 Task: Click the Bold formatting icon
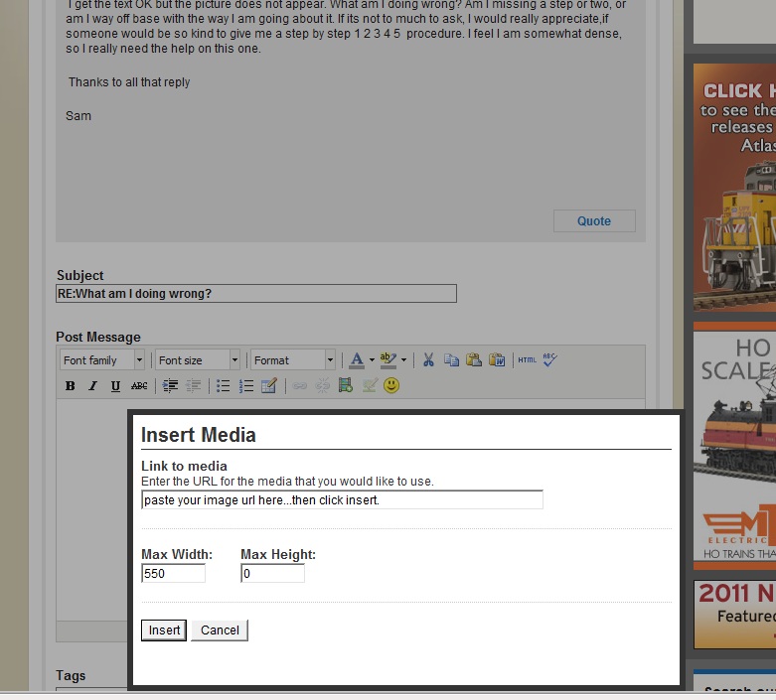(x=70, y=386)
